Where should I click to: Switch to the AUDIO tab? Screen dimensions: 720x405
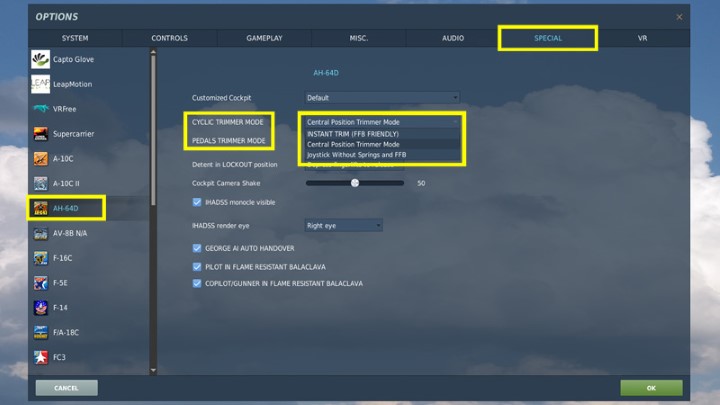453,38
